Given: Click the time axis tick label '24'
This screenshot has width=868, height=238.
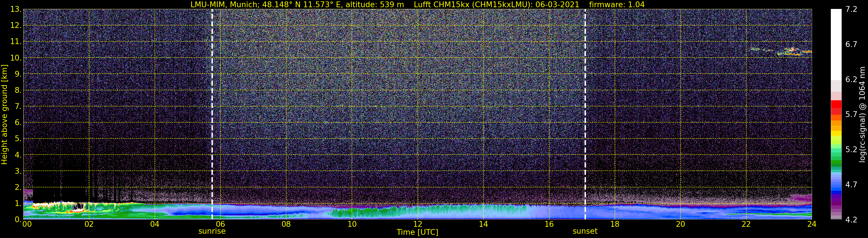Looking at the screenshot, I should coord(812,224).
